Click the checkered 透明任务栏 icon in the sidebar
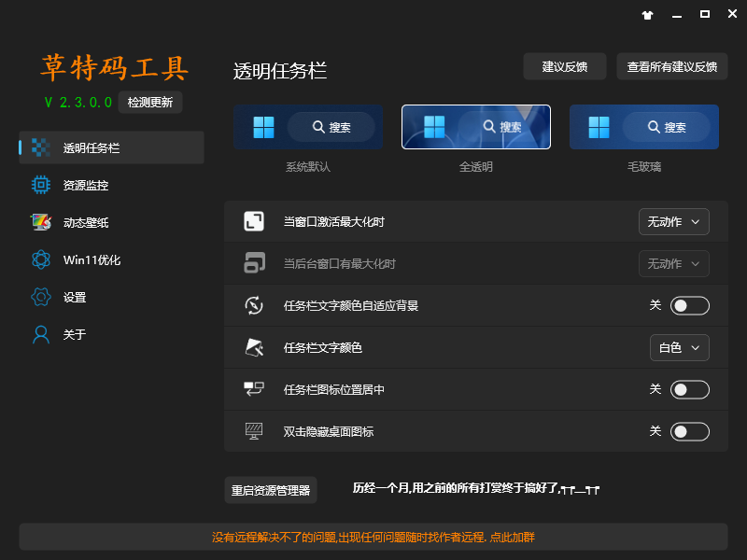747x560 pixels. (x=41, y=147)
